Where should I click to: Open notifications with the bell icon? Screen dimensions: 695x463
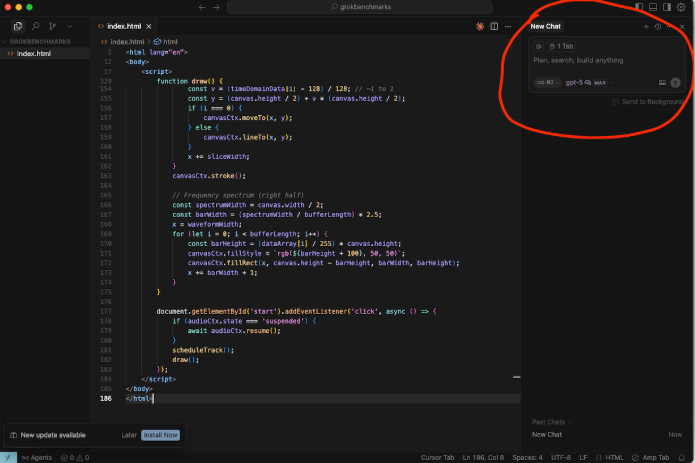click(x=682, y=458)
